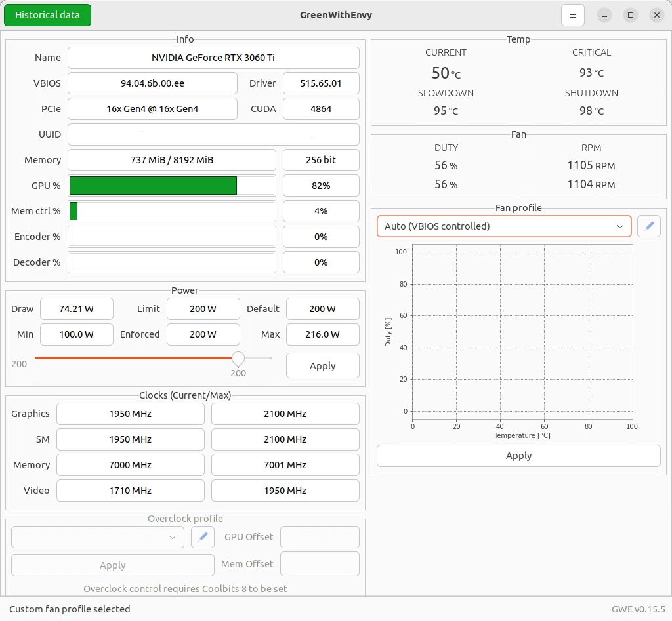Click the GWE v0.15.5 version label
The width and height of the screenshot is (672, 621).
click(x=638, y=609)
